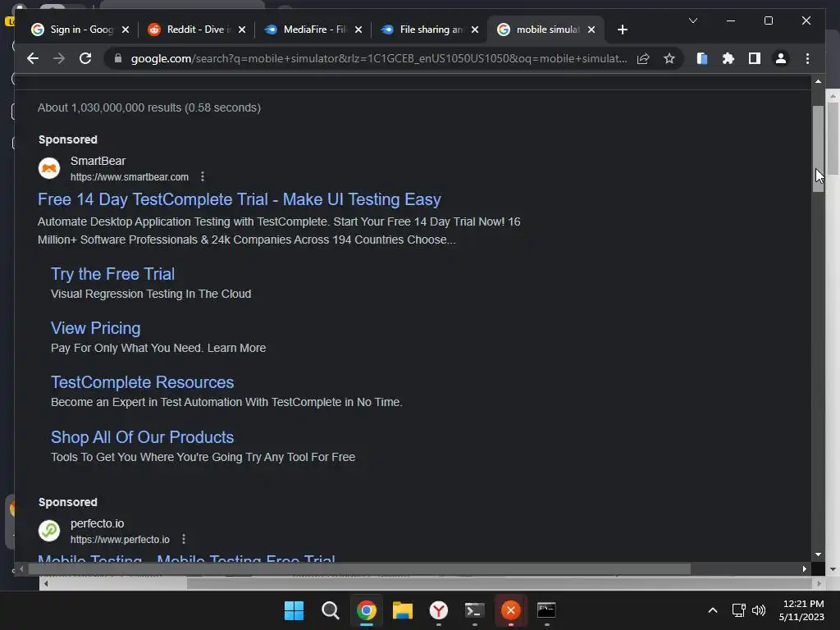Go back to the previous page
Screen dimensions: 840x630
click(33, 58)
